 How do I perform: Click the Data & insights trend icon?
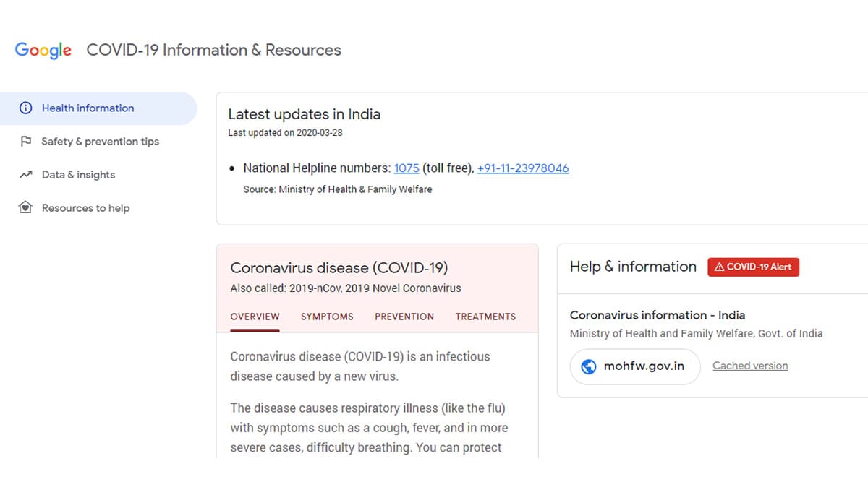pos(25,175)
